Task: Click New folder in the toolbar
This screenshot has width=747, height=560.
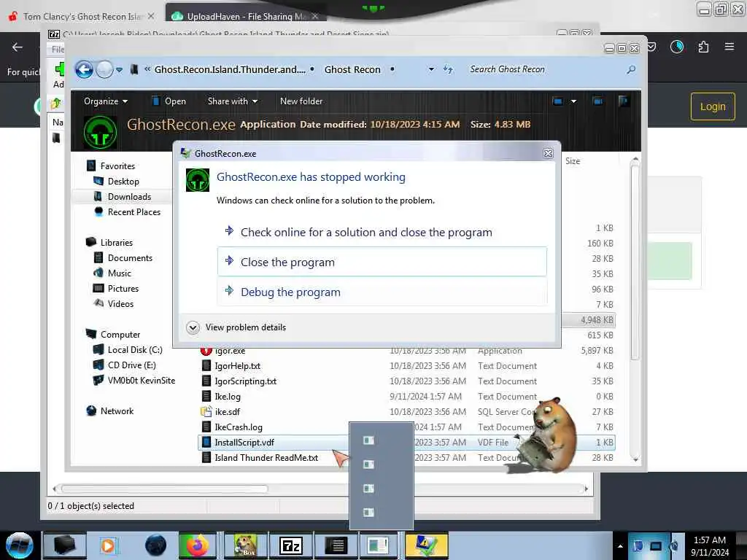Action: pos(301,101)
